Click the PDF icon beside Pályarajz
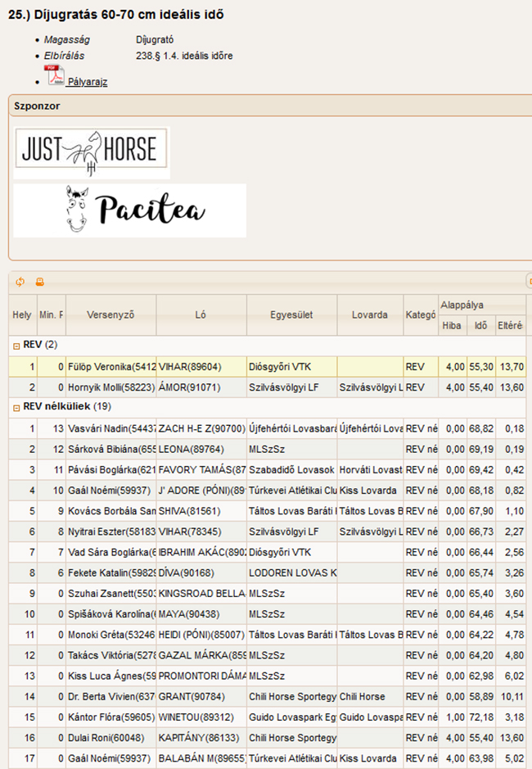Screen dimensions: 532x769 55,76
